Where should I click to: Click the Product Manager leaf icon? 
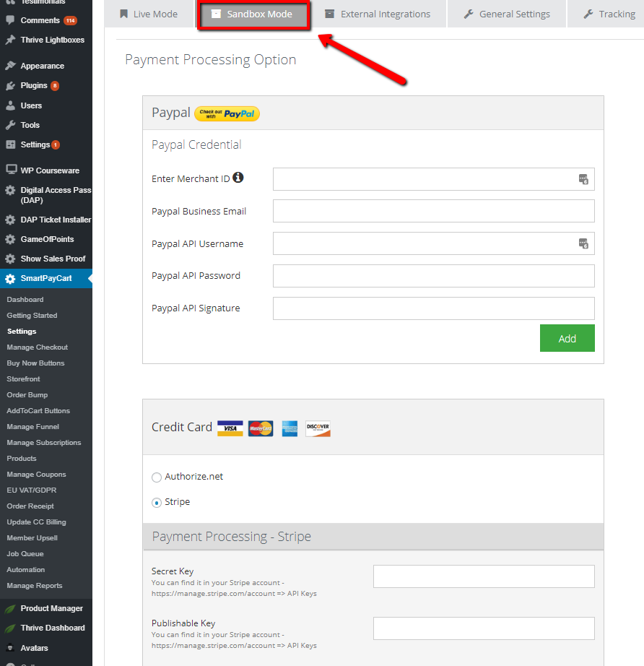(10, 609)
